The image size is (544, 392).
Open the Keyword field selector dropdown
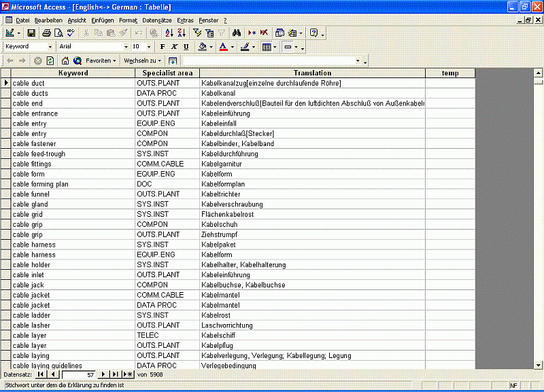(x=52, y=47)
